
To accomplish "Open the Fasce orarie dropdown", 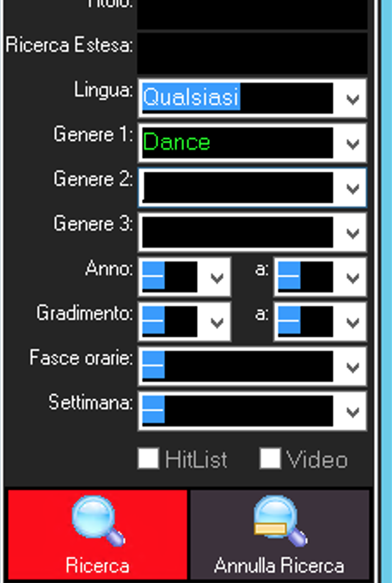I will (352, 366).
